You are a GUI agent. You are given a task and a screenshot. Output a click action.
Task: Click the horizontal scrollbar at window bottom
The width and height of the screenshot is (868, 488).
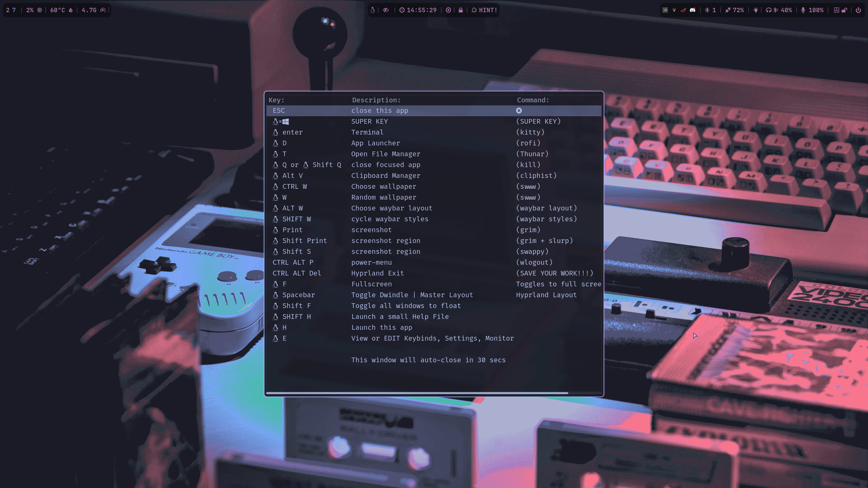(417, 393)
